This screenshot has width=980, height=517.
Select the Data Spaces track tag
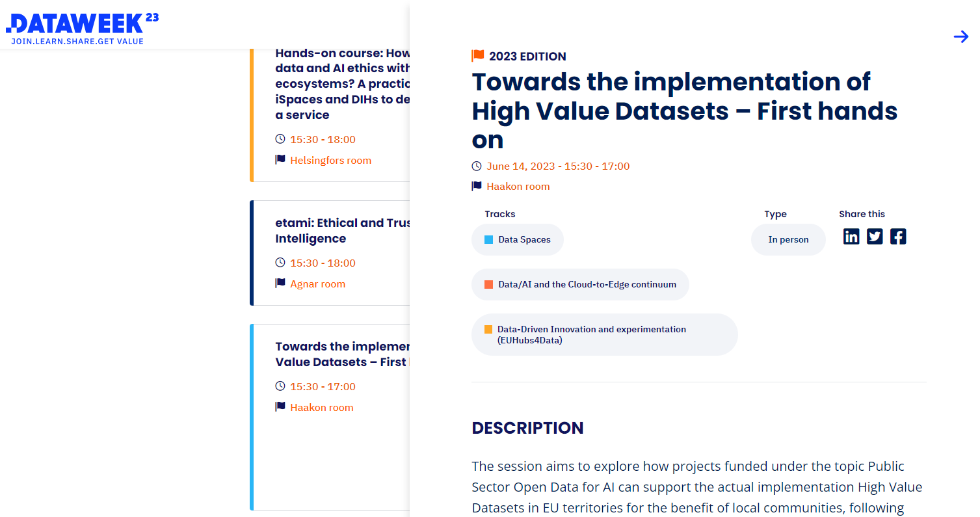click(x=518, y=239)
